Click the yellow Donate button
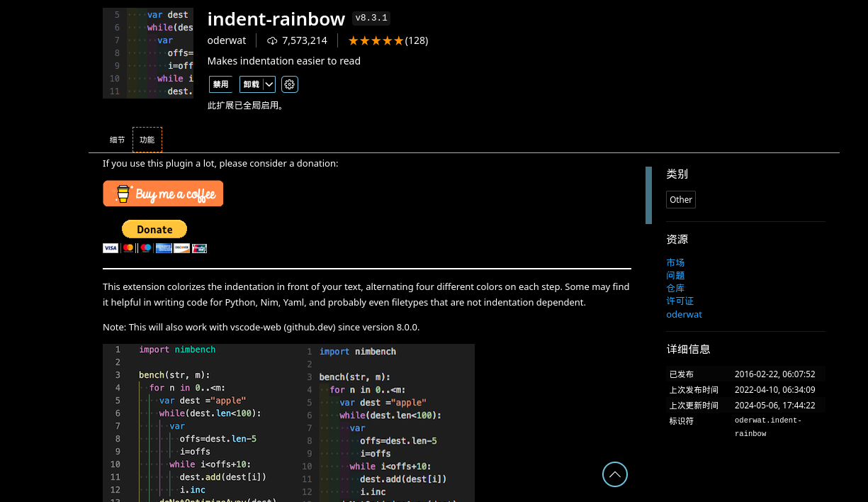868x502 pixels. (x=154, y=229)
